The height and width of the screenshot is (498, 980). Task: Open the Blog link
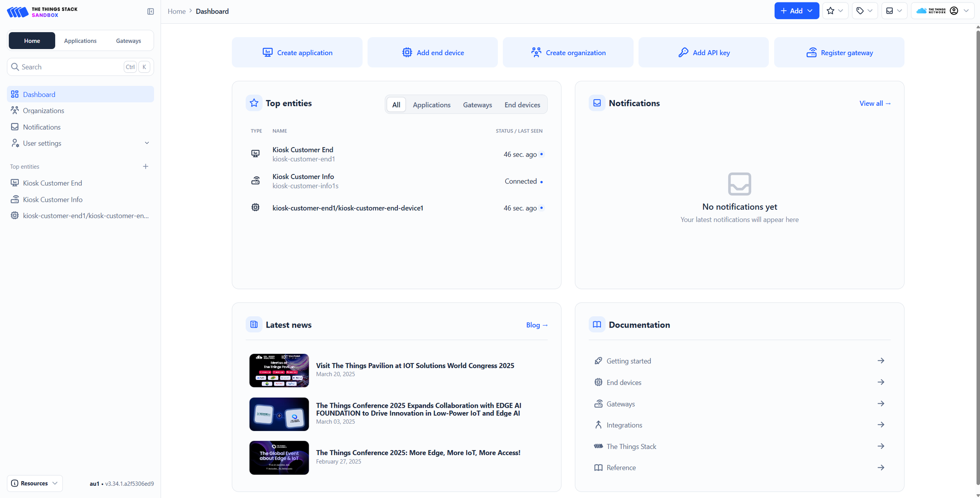[537, 325]
